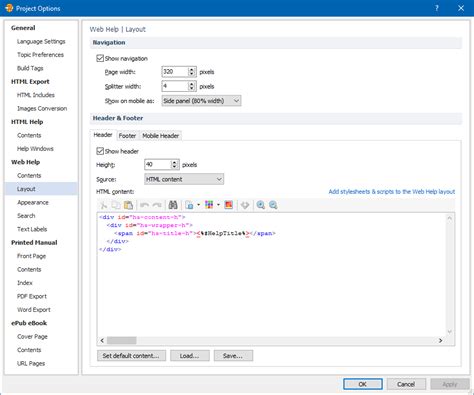Image resolution: width=474 pixels, height=395 pixels.
Task: Select Build Tags in the sidebar
Action: (30, 68)
